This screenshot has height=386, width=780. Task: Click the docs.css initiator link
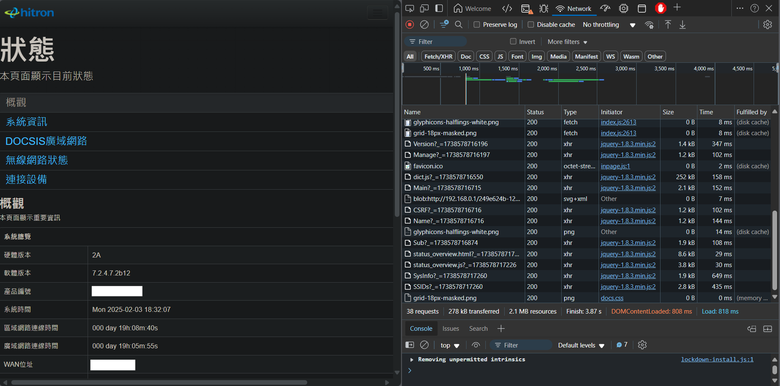coord(612,298)
